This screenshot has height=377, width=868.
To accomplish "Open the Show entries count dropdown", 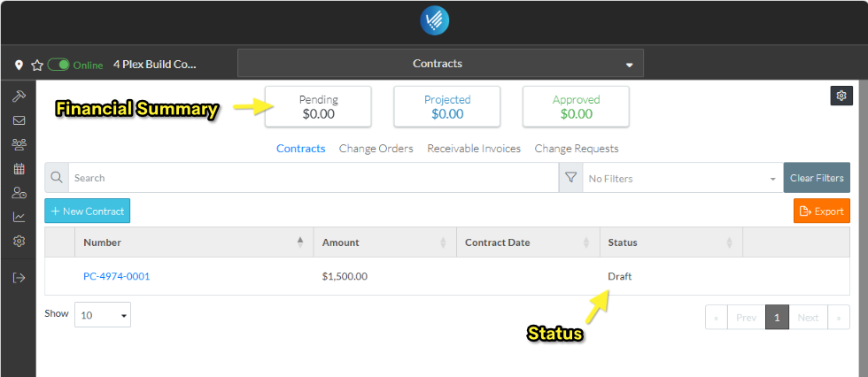I will click(103, 314).
